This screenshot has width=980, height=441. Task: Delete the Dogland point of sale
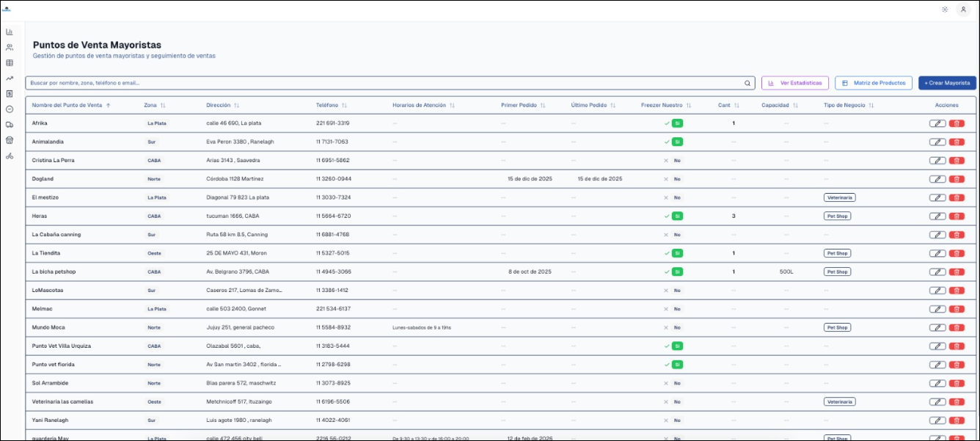[957, 179]
